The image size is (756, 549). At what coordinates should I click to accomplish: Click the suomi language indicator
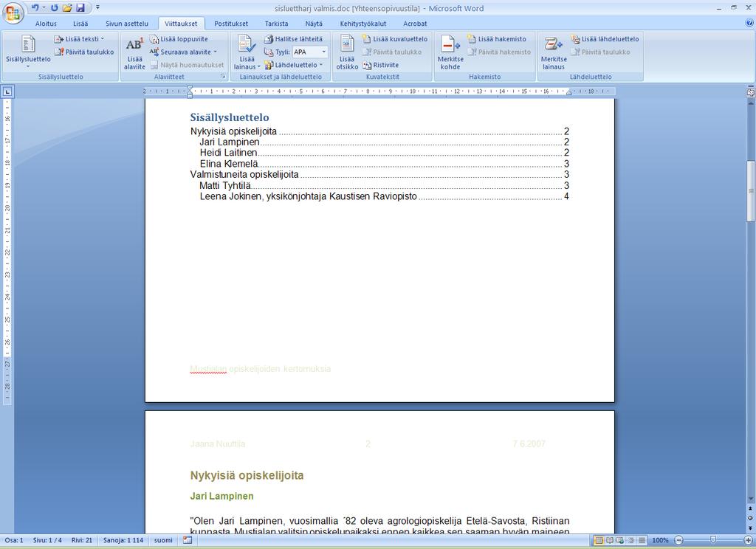(x=163, y=540)
